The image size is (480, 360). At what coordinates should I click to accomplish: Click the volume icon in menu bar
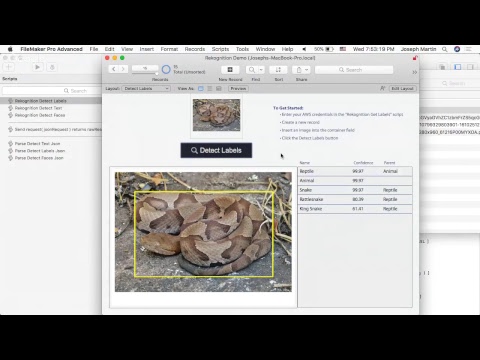[304, 49]
